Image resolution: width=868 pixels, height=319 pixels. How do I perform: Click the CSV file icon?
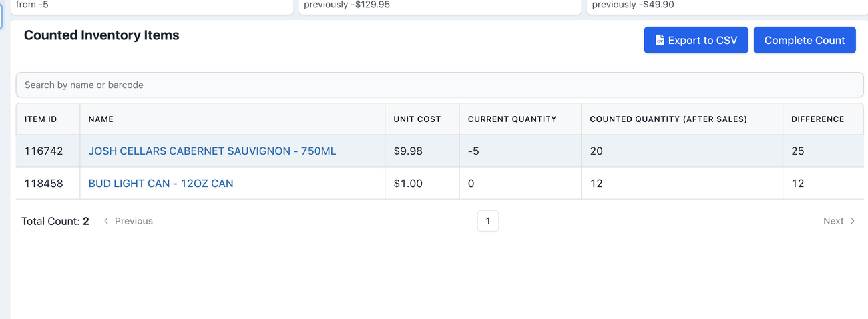coord(660,40)
